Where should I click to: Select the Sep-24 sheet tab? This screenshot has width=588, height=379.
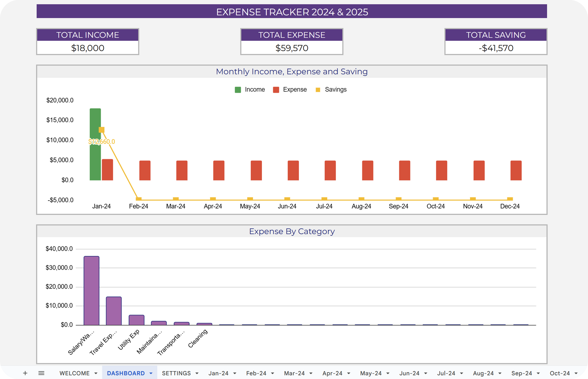point(522,373)
